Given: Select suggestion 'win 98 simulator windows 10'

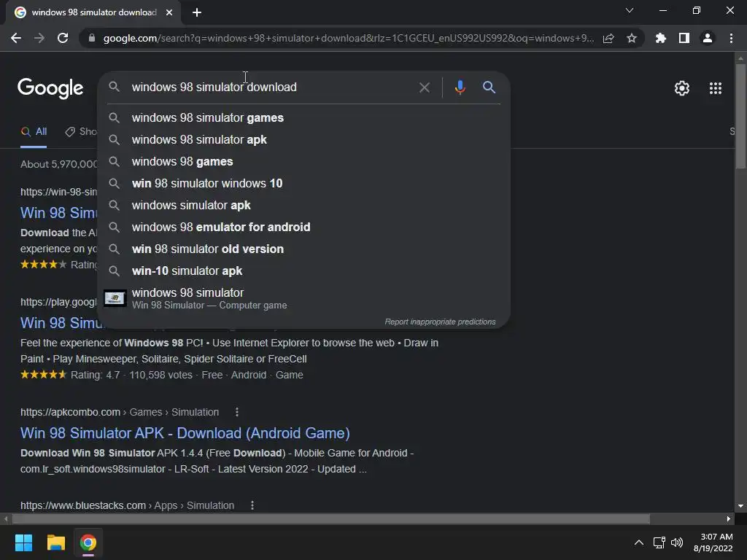Looking at the screenshot, I should pyautogui.click(x=303, y=183).
